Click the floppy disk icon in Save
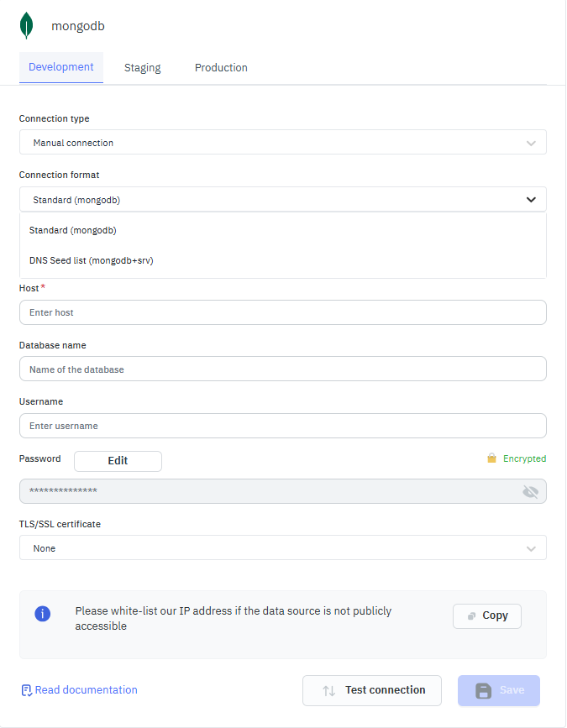 tap(483, 690)
